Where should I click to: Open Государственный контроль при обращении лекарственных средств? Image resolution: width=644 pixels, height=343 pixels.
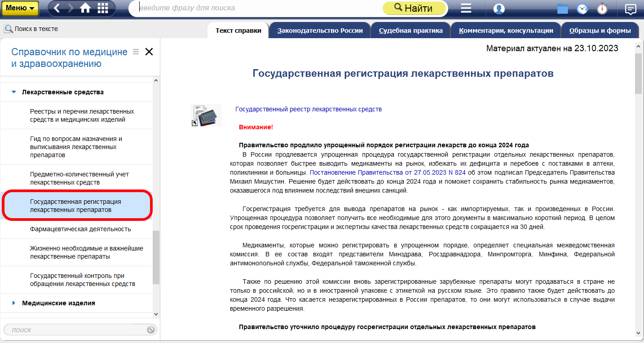coord(76,280)
